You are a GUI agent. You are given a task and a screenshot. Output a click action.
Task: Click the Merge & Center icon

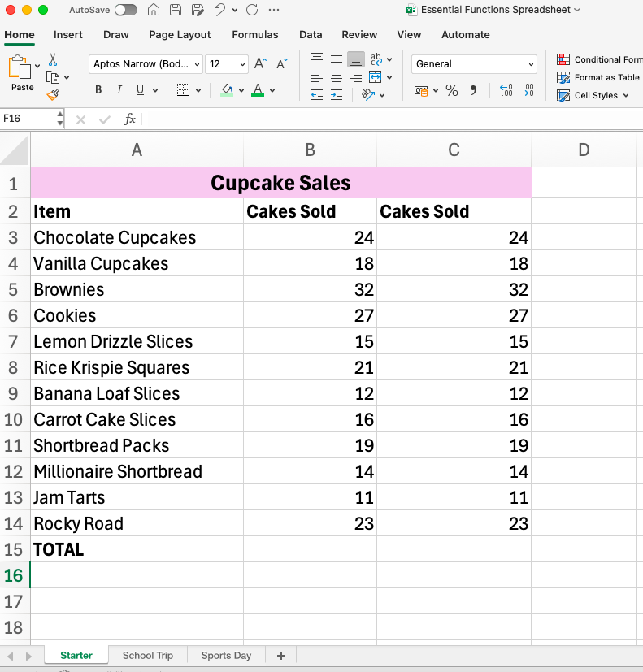coord(376,77)
